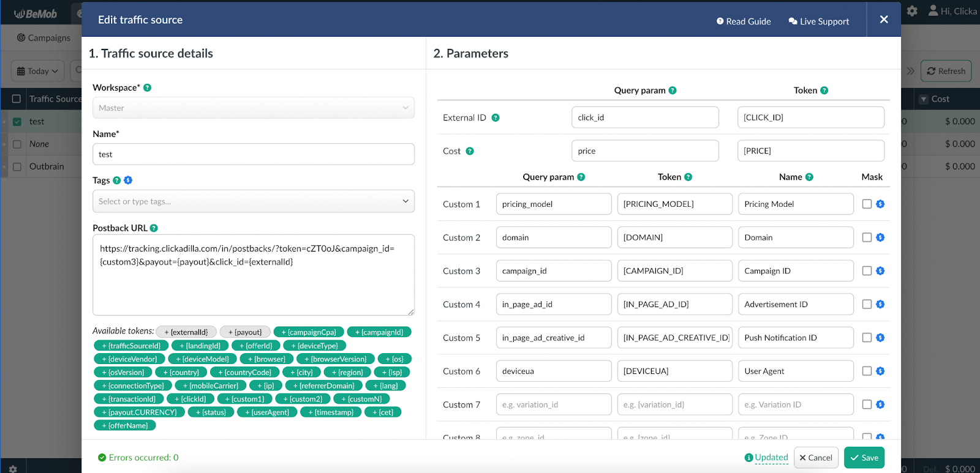Click the help icon next to Postback URL
The image size is (980, 473).
(x=154, y=228)
